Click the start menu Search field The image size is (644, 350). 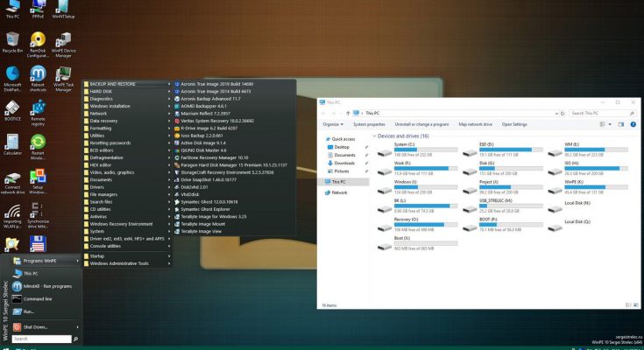click(41, 339)
